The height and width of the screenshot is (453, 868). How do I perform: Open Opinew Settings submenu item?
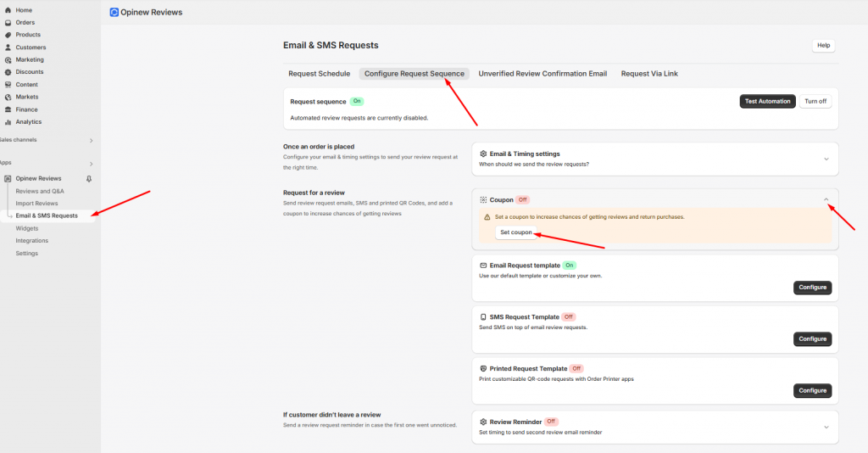(x=26, y=253)
